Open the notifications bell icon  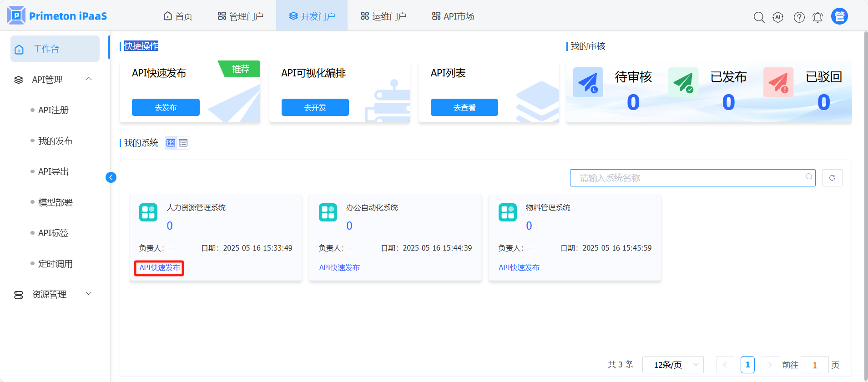[818, 17]
